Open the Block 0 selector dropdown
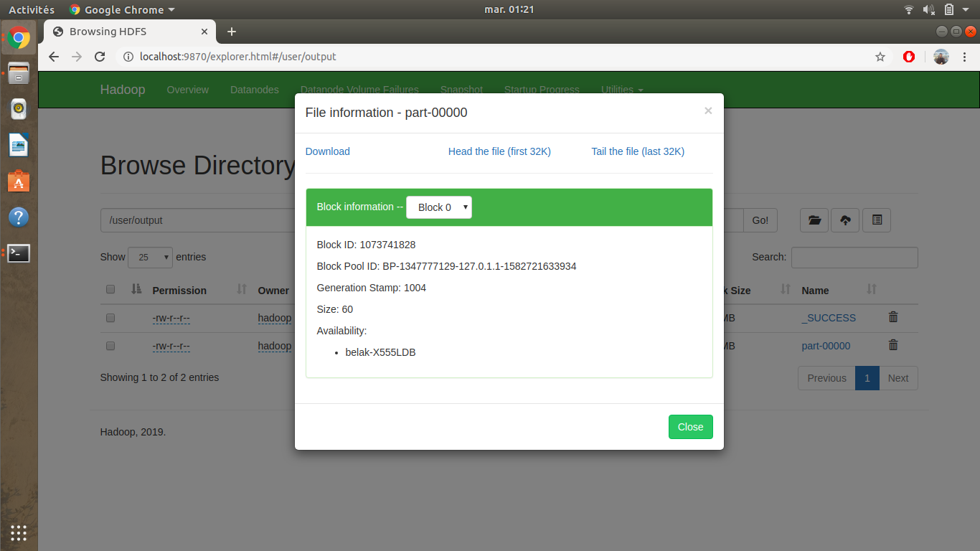 [439, 207]
